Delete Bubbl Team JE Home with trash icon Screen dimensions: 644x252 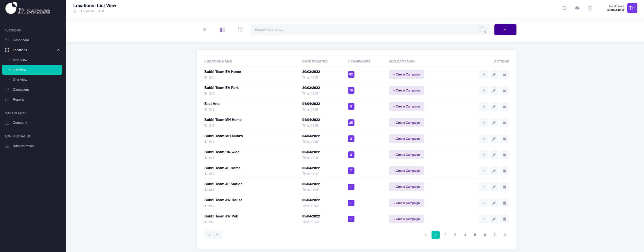point(505,171)
